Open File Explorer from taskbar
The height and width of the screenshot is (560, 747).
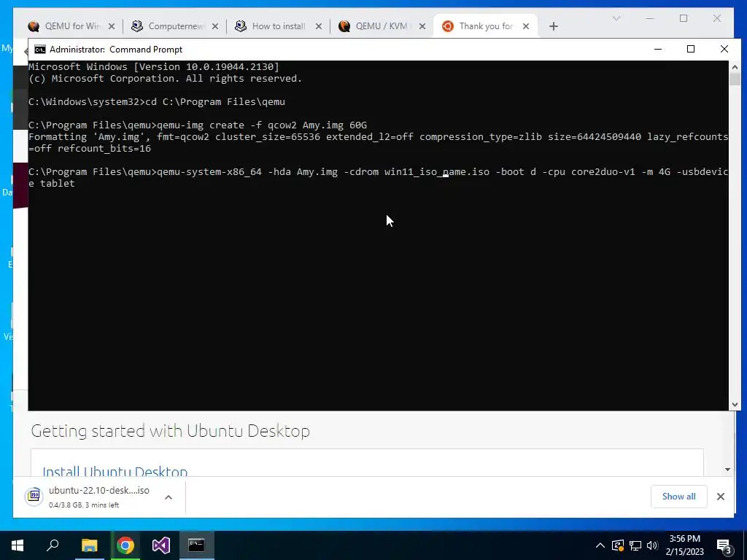click(89, 545)
